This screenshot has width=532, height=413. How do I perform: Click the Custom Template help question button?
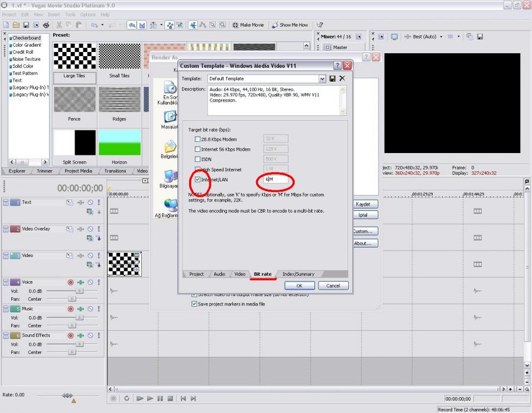click(338, 66)
